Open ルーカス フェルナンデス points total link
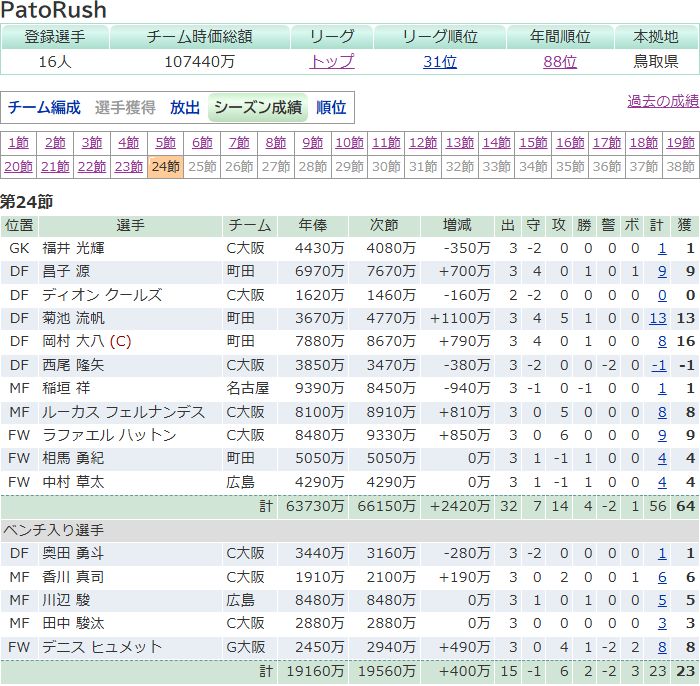 coord(662,412)
